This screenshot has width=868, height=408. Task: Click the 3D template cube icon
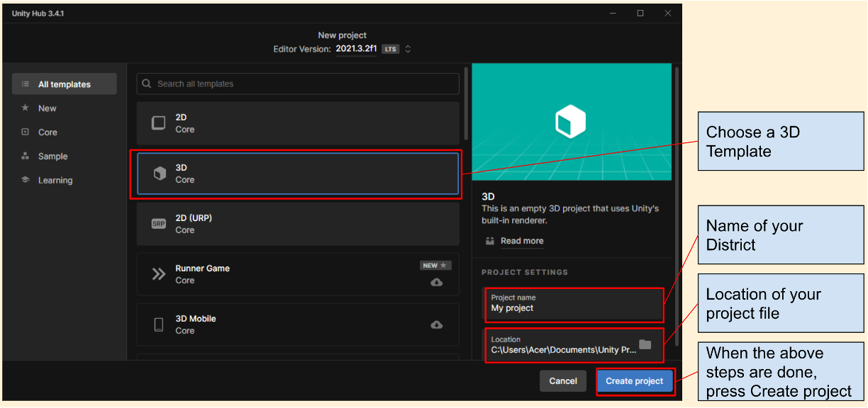click(x=160, y=174)
